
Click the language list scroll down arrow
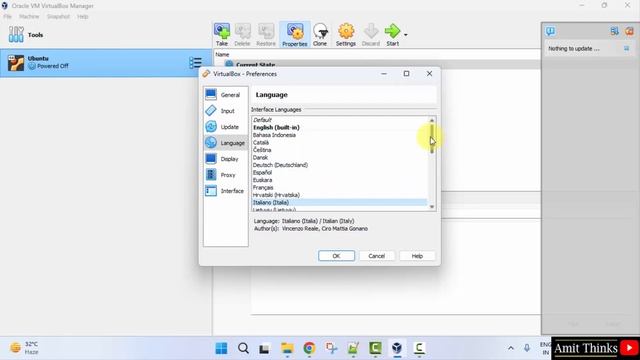coord(432,207)
